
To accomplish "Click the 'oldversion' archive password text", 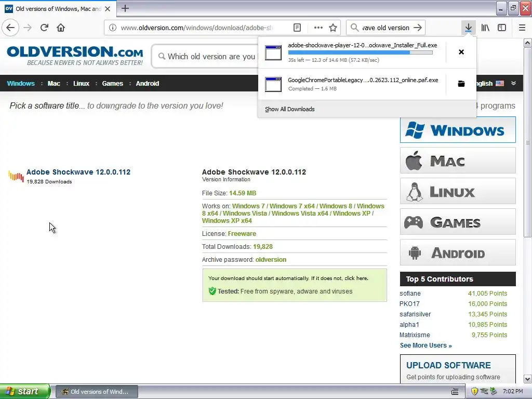I will point(271,260).
